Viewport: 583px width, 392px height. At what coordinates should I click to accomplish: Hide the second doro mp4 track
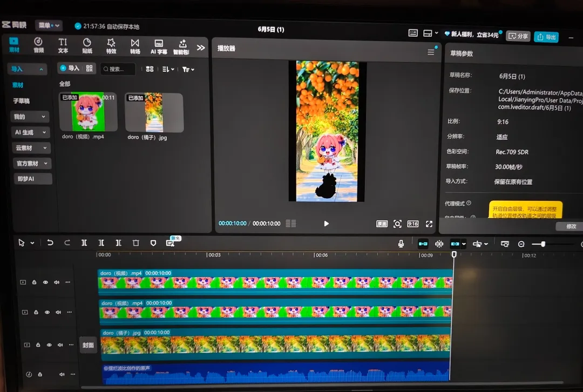pos(47,312)
